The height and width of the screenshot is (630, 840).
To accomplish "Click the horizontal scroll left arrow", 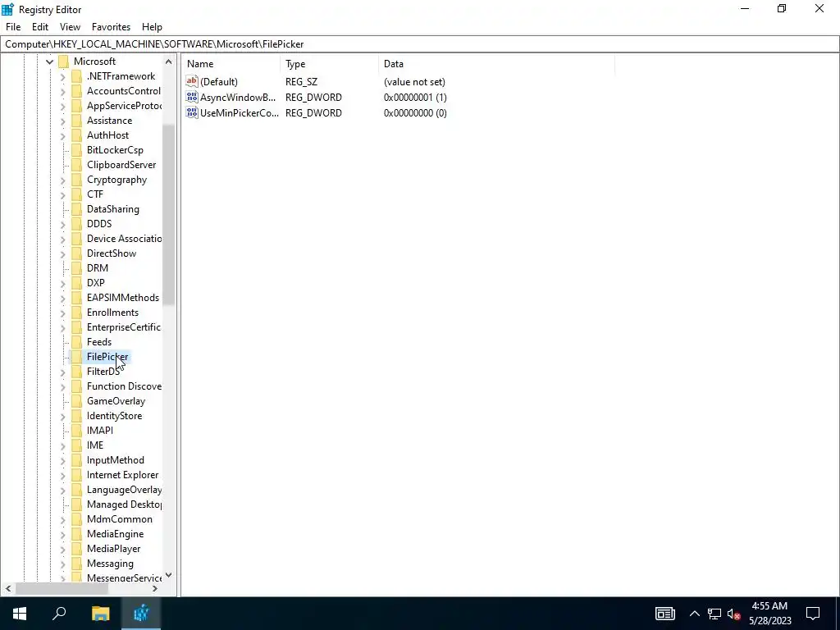I will tap(8, 588).
